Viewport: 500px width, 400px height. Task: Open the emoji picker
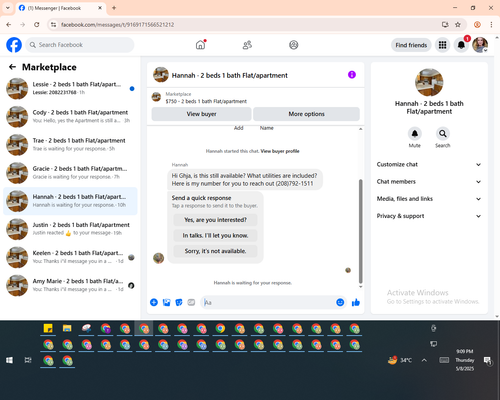[x=340, y=302]
